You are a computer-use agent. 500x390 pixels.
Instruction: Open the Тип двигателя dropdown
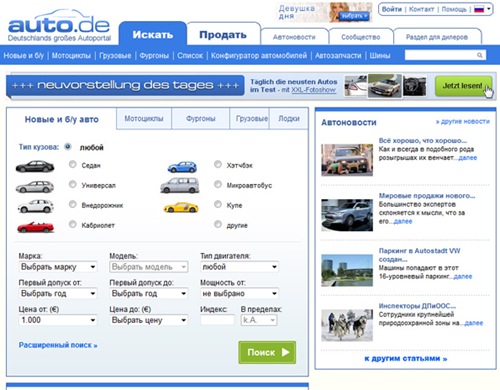click(x=239, y=267)
